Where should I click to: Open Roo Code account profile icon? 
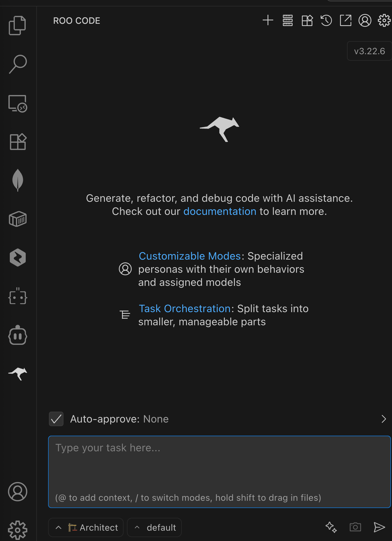[x=365, y=20]
